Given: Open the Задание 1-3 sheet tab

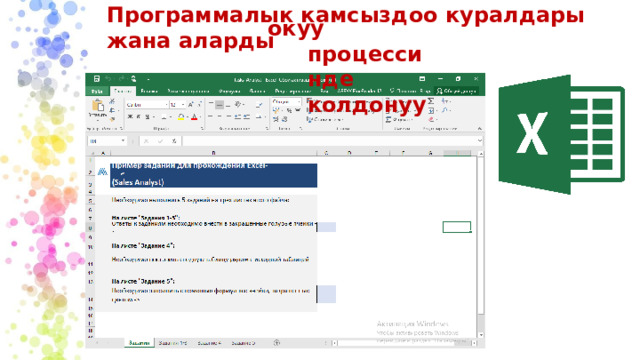Looking at the screenshot, I should pyautogui.click(x=173, y=343).
